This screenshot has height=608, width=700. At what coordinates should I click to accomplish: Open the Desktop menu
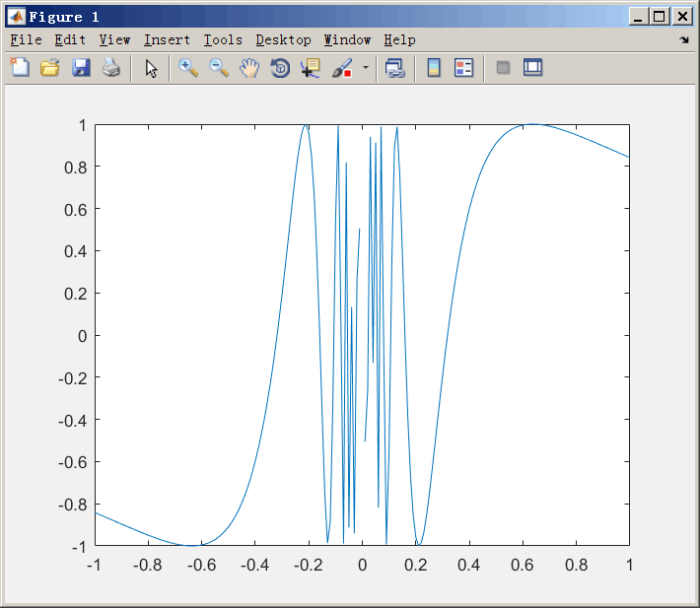click(283, 40)
